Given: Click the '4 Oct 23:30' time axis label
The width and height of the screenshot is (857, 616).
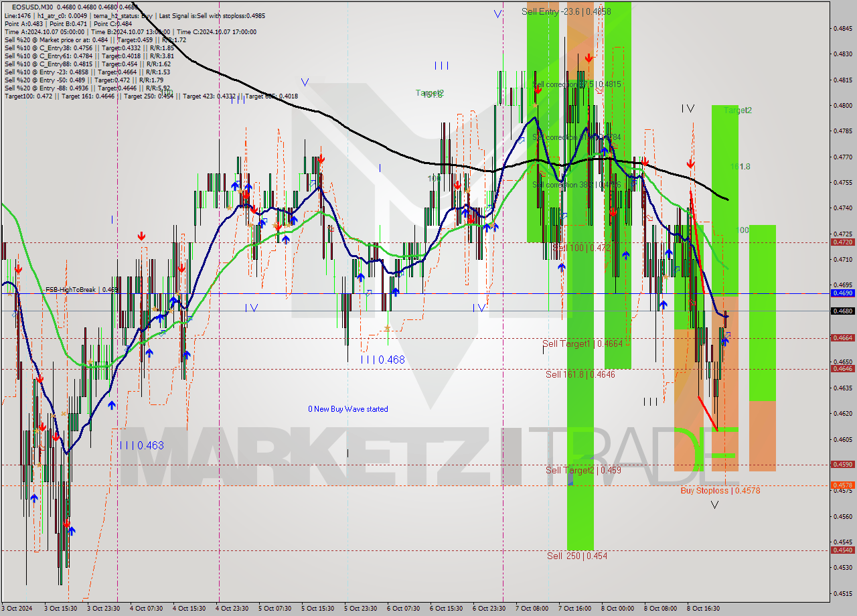Looking at the screenshot, I should [x=232, y=609].
